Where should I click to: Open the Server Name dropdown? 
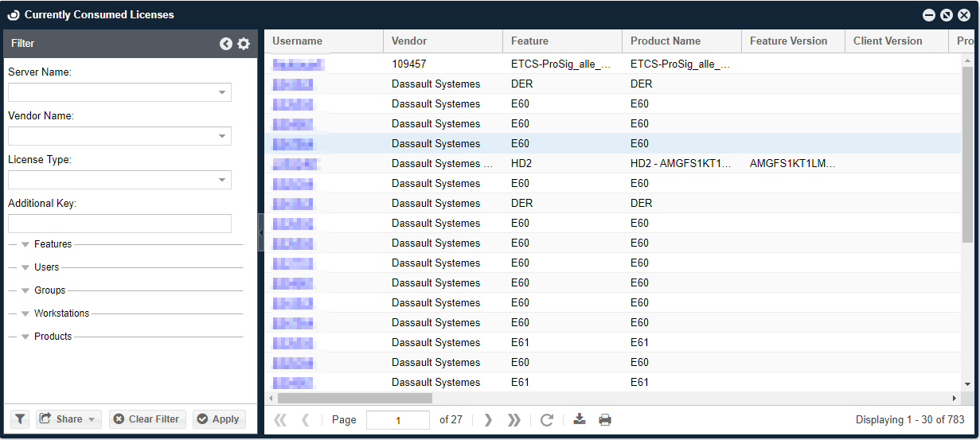[x=222, y=92]
